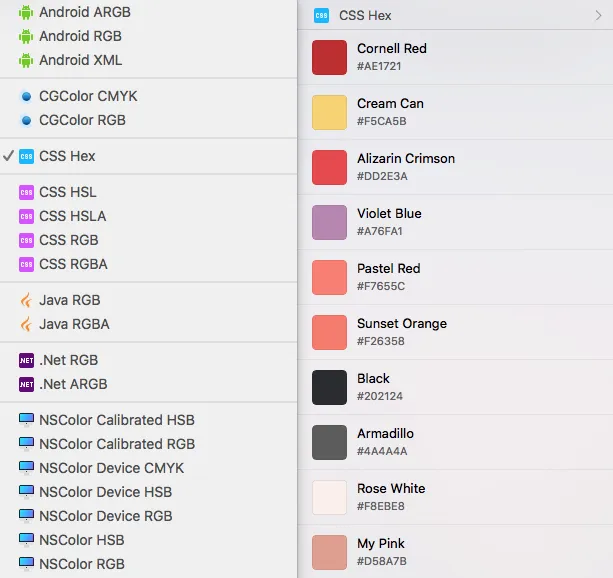Select Android XML from the format list
Screen dimensions: 613x578
coord(149,60)
